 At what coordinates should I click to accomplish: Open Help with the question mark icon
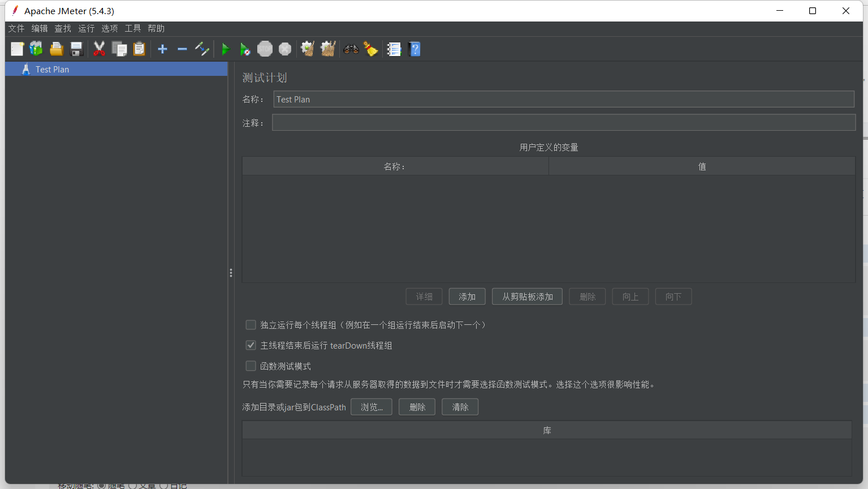(x=414, y=49)
